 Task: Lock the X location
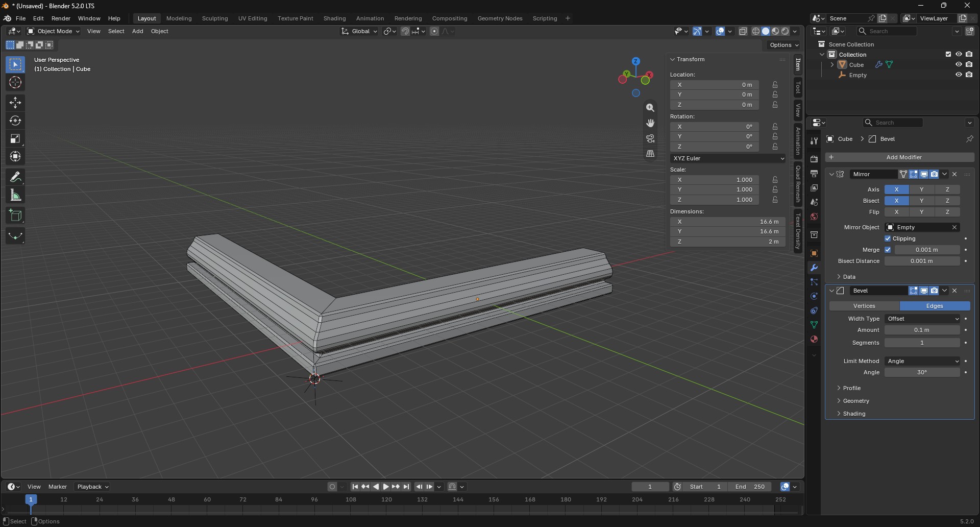pos(775,85)
